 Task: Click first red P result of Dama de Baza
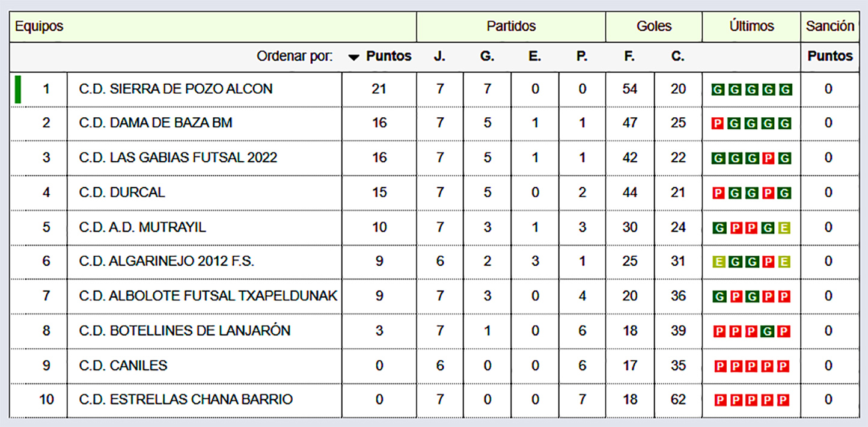(x=717, y=124)
